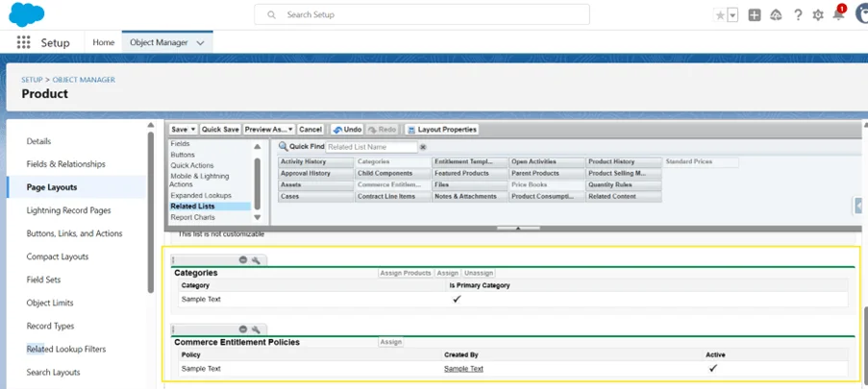Open the Setup gear icon
868x389 pixels.
coord(818,15)
